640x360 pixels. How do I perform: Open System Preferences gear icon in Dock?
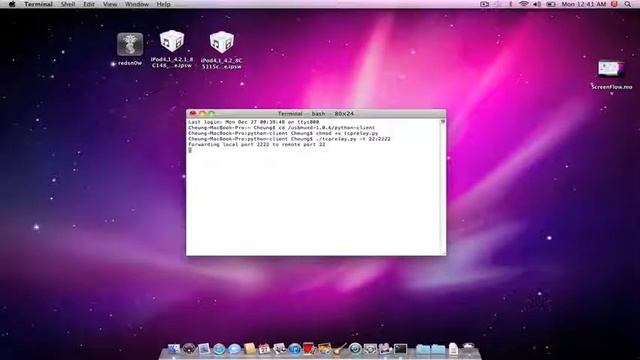pyautogui.click(x=370, y=349)
